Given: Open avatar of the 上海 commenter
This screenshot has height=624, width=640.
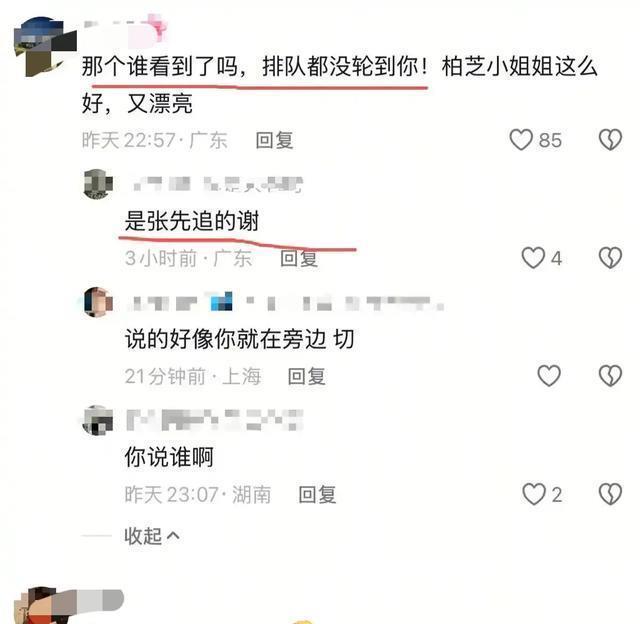Looking at the screenshot, I should (98, 302).
